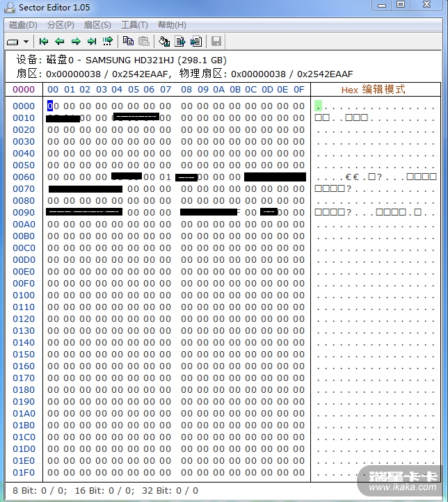This screenshot has height=502, width=448.
Task: Open the 工具(T) menu
Action: 134,25
